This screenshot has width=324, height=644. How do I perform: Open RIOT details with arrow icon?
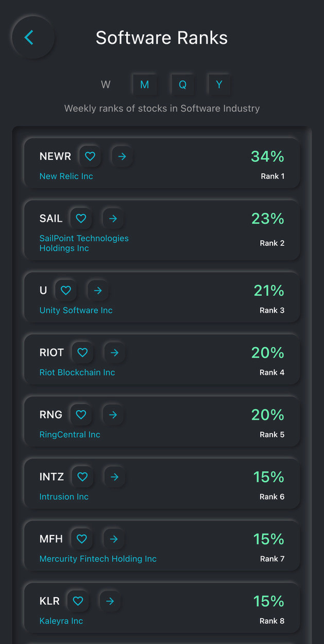point(114,352)
